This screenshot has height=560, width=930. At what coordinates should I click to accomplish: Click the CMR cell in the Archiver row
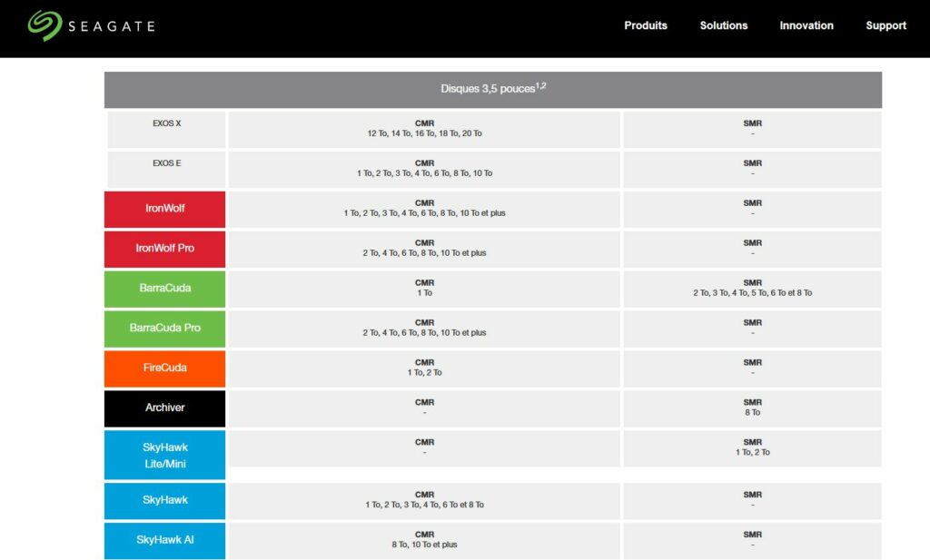[x=425, y=408]
